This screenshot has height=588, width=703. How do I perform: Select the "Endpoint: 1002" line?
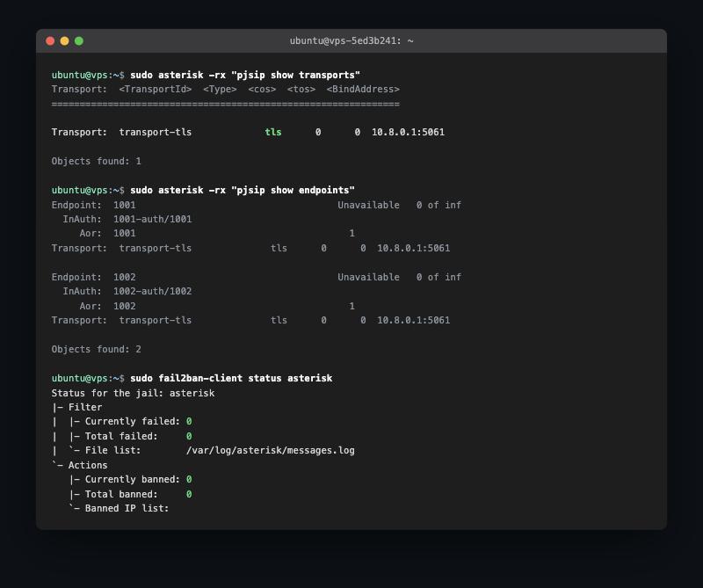click(94, 277)
